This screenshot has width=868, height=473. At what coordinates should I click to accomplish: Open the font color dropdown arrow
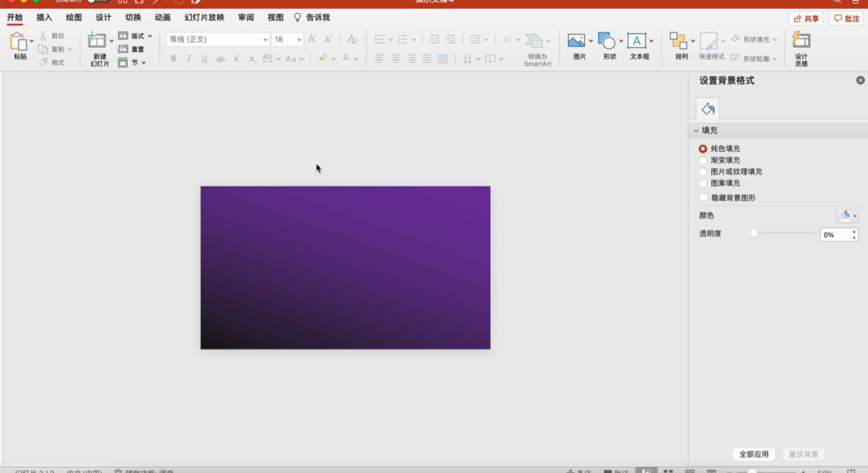tap(357, 59)
